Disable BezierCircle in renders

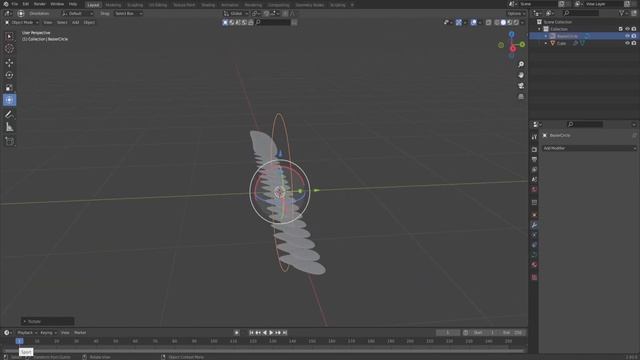(634, 36)
